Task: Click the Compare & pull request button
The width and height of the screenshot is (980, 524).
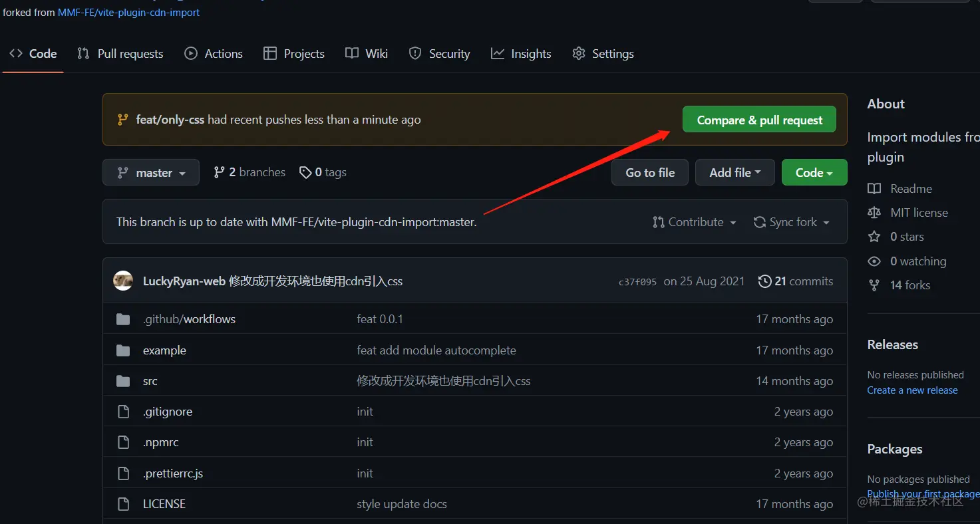Action: pyautogui.click(x=759, y=120)
